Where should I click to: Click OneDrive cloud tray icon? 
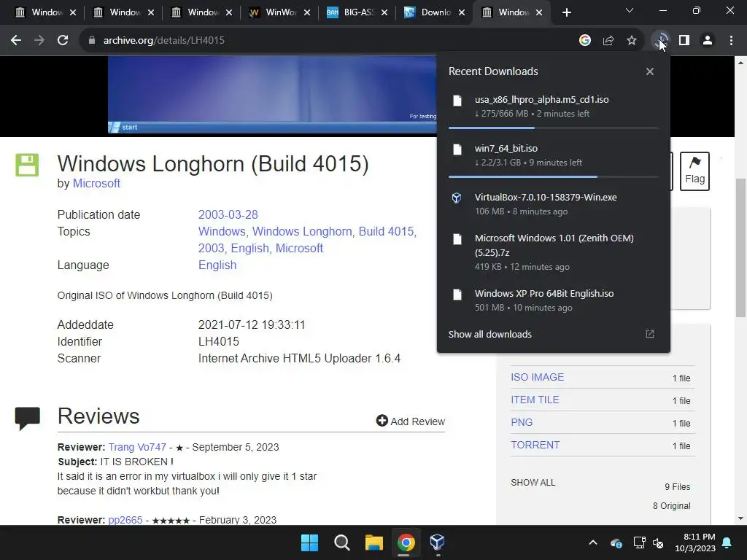(616, 542)
